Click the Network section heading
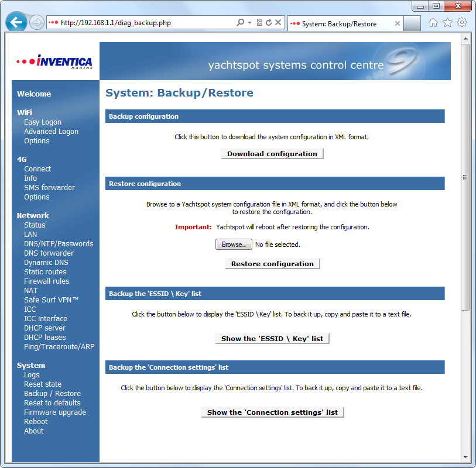This screenshot has width=476, height=468. click(33, 216)
